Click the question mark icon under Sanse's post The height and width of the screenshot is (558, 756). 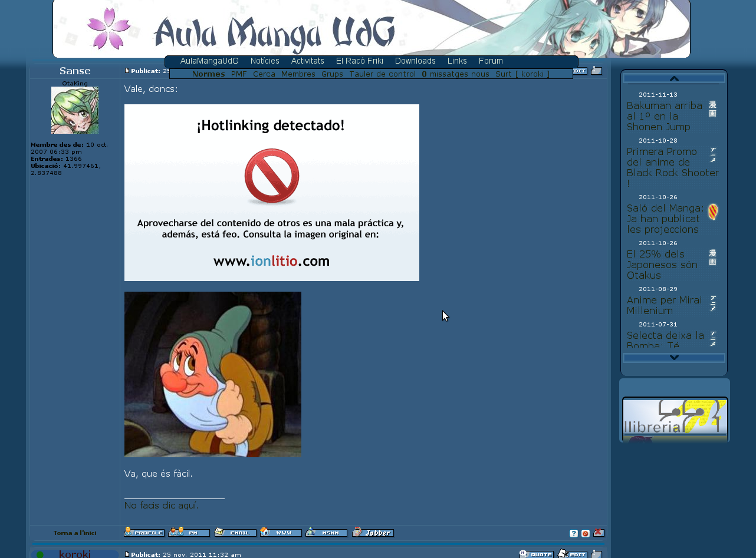[574, 533]
